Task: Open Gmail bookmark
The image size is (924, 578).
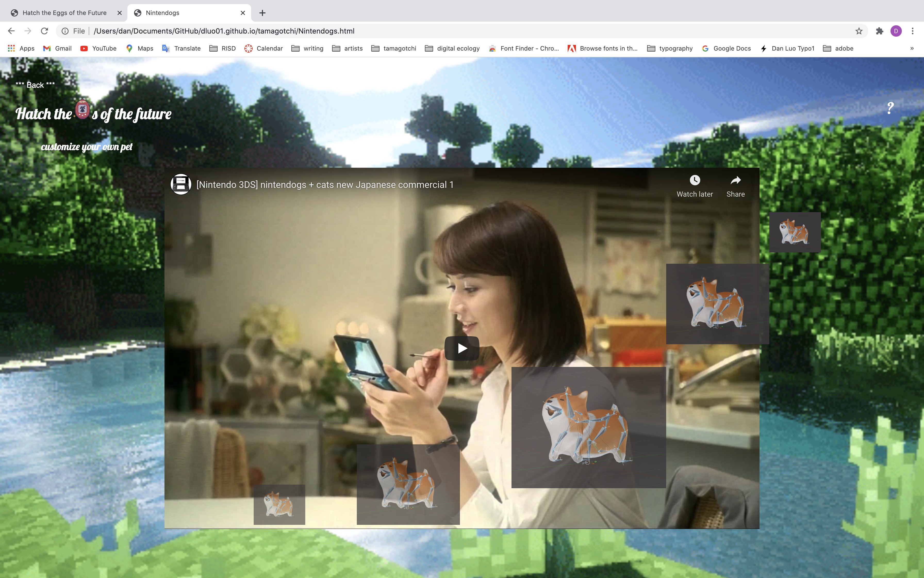Action: [x=57, y=48]
